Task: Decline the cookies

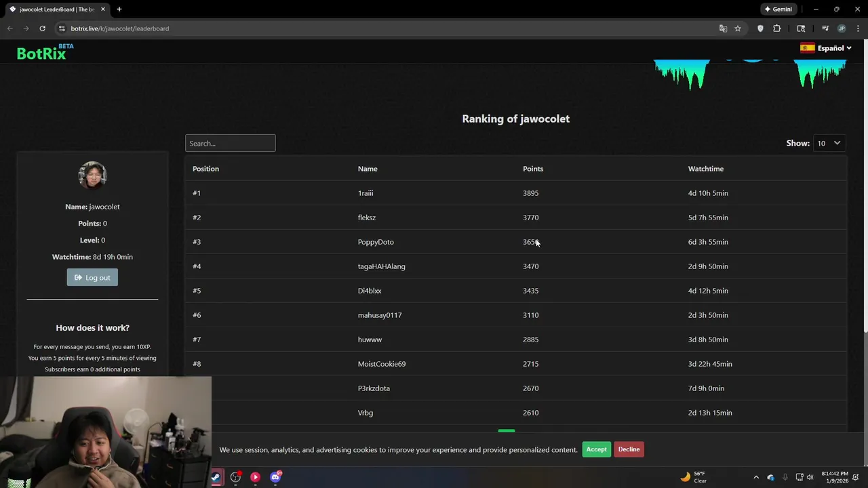Action: tap(629, 449)
